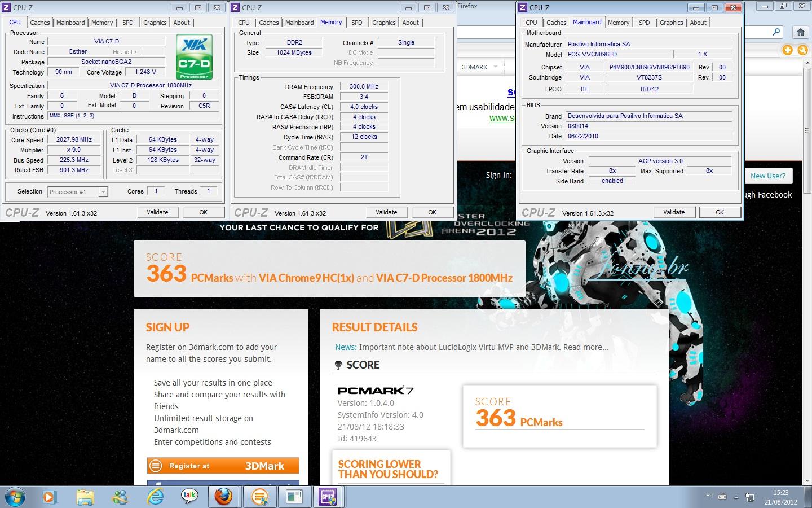The height and width of the screenshot is (508, 812).
Task: Open SPD tab in the middle CPU-Z window
Action: click(357, 23)
